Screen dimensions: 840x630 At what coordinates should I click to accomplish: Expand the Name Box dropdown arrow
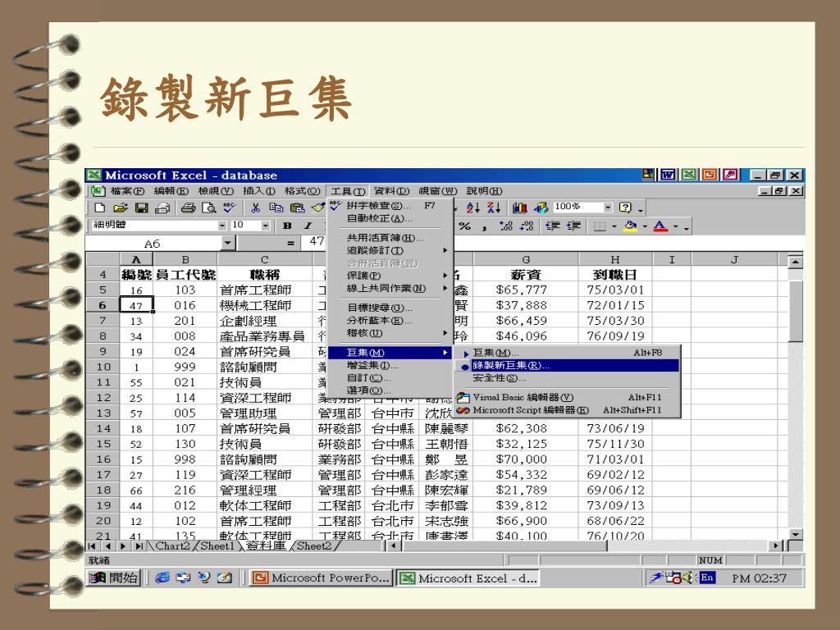tap(228, 243)
